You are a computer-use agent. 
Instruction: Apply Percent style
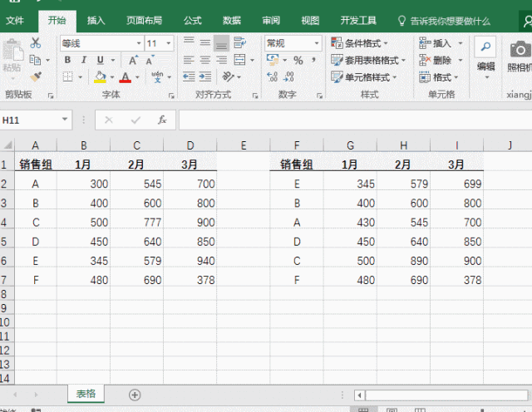[x=298, y=61]
